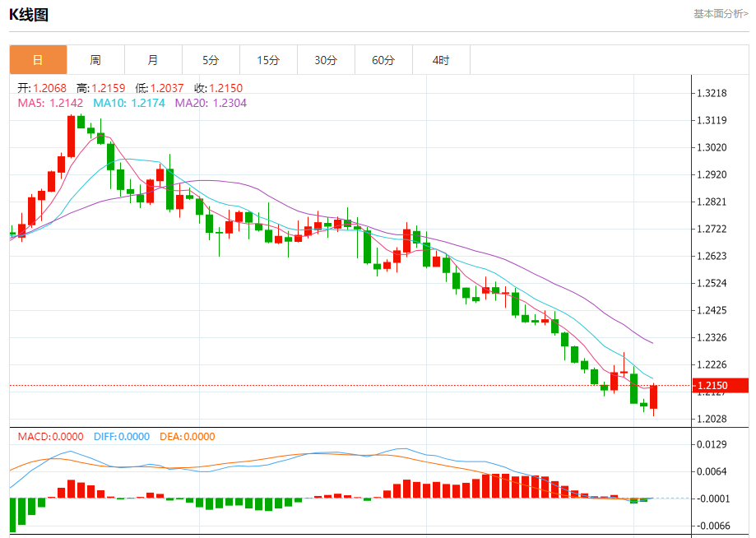This screenshot has height=538, width=756.
Task: Click the MACD value label
Action: (x=51, y=436)
